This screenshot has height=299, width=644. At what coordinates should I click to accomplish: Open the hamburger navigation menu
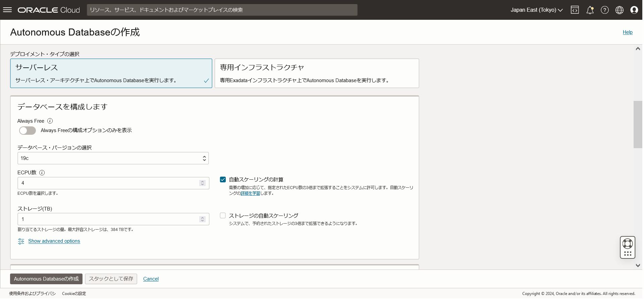(7, 10)
